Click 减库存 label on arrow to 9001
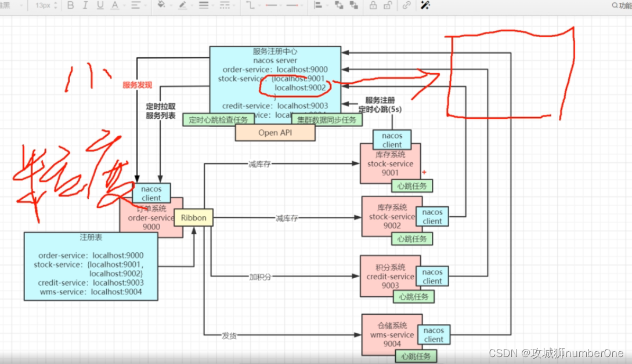 pos(259,164)
